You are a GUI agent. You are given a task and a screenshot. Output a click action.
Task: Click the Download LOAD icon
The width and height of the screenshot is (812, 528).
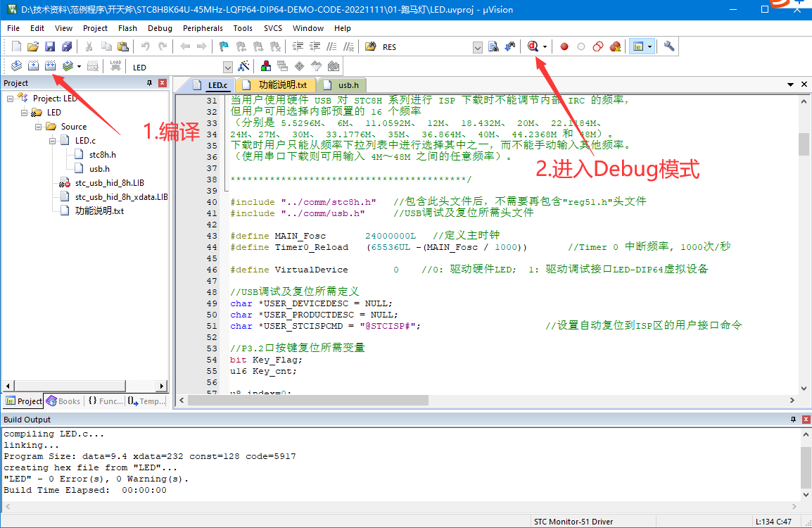click(116, 66)
